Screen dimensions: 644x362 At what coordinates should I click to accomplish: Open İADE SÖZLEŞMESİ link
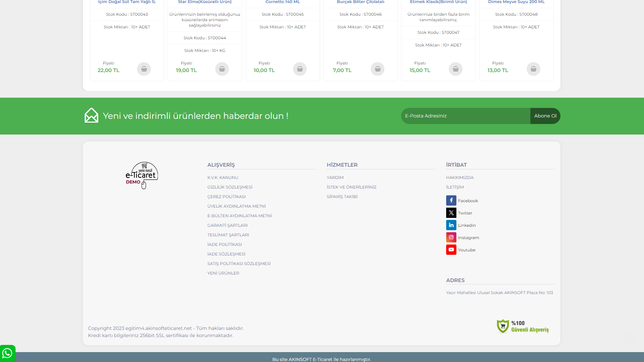point(226,254)
